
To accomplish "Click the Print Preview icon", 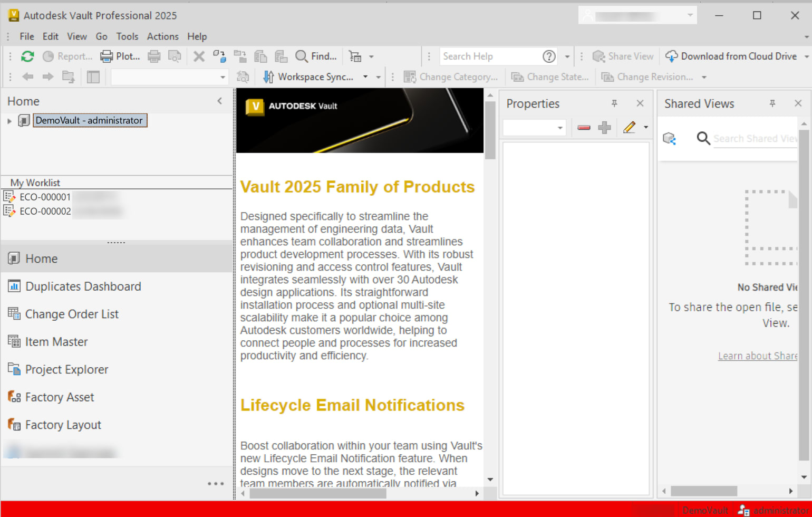I will click(x=175, y=56).
